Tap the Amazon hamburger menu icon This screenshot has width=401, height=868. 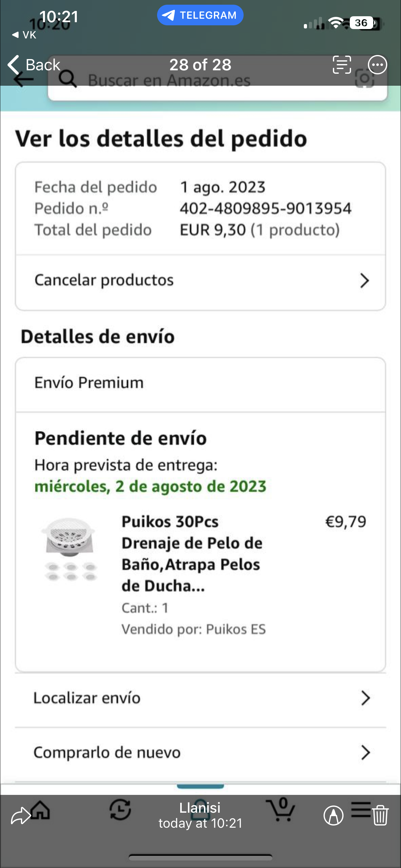click(361, 810)
